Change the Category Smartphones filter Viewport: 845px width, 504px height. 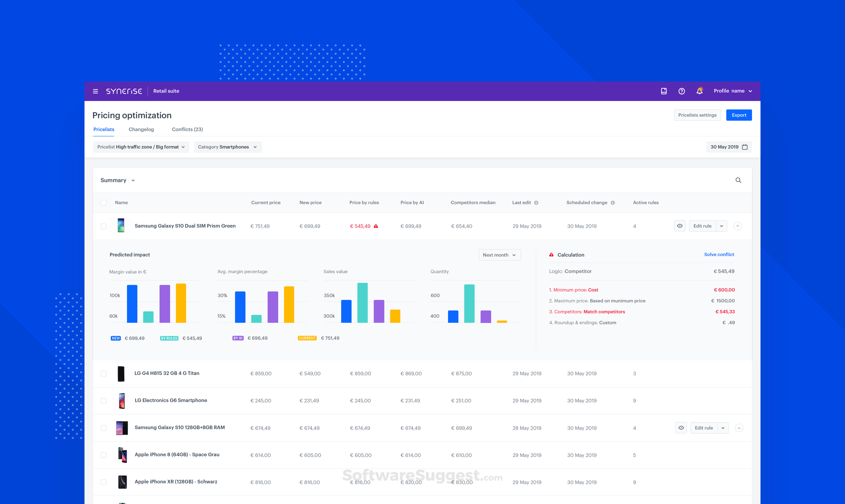[x=228, y=147]
